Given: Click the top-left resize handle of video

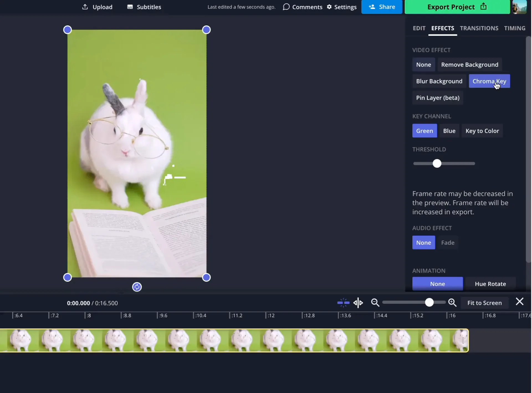Looking at the screenshot, I should 68,30.
